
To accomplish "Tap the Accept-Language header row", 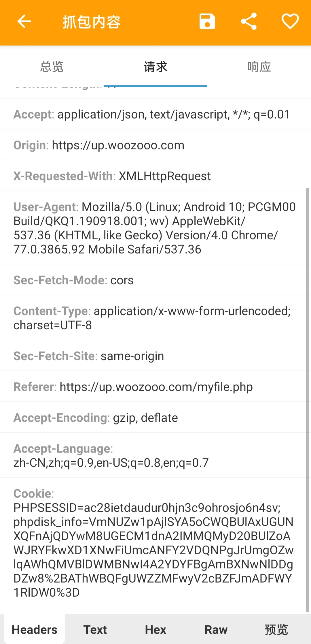I will [153, 455].
